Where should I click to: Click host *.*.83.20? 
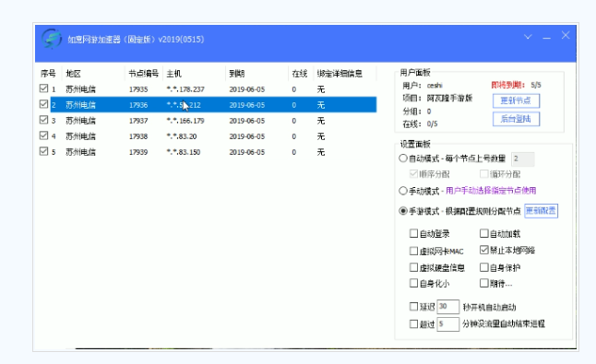point(182,136)
